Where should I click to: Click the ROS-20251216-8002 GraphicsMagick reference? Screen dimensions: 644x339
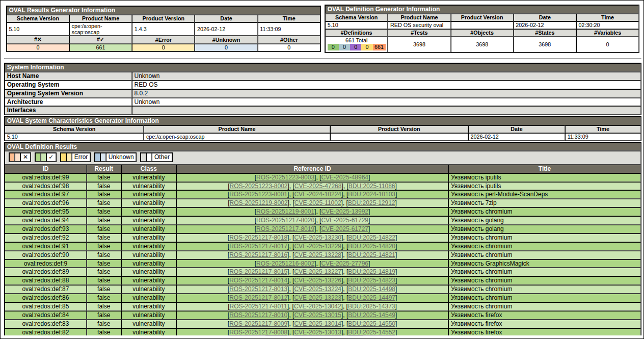click(285, 264)
